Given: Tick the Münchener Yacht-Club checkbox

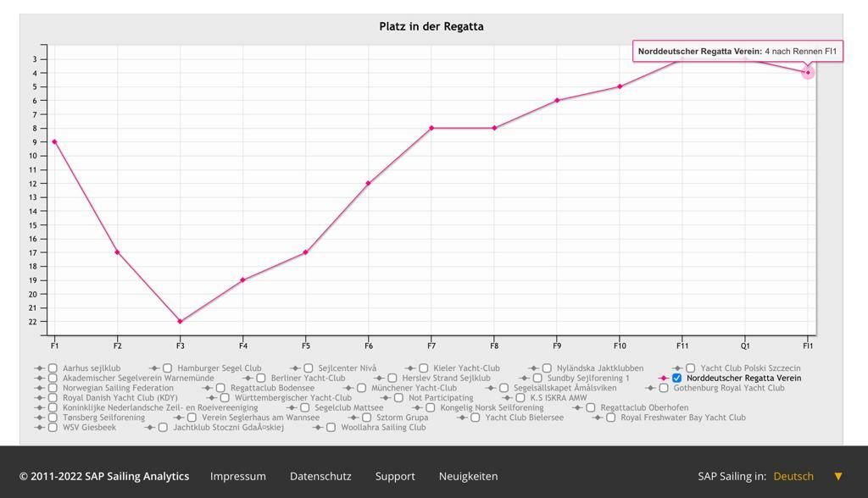Looking at the screenshot, I should click(361, 389).
